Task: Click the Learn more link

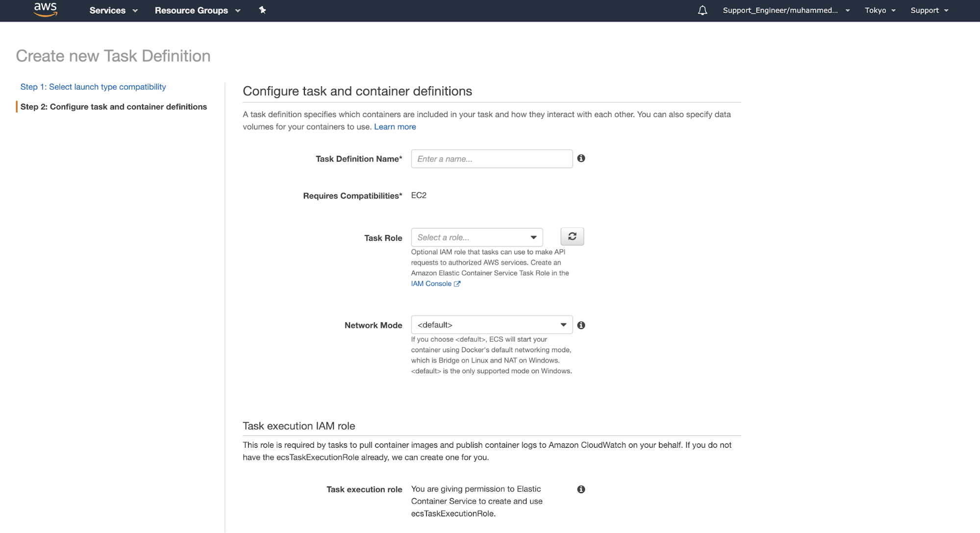Action: point(395,126)
